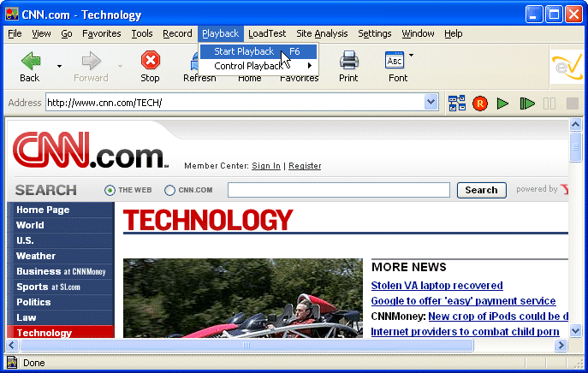Open the Go menu
This screenshot has width=588, height=373.
pos(67,33)
